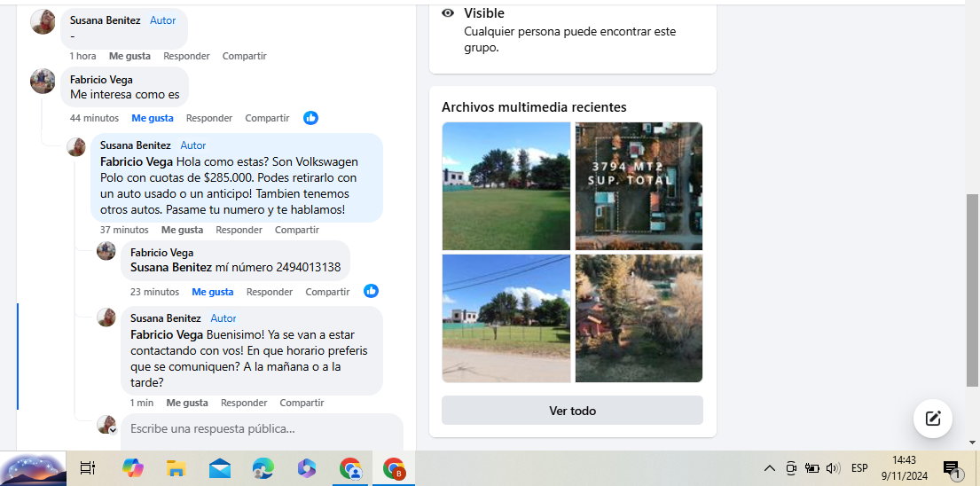
Task: Click 'Compartir' under the Volkswagen Polo reply
Action: [297, 230]
